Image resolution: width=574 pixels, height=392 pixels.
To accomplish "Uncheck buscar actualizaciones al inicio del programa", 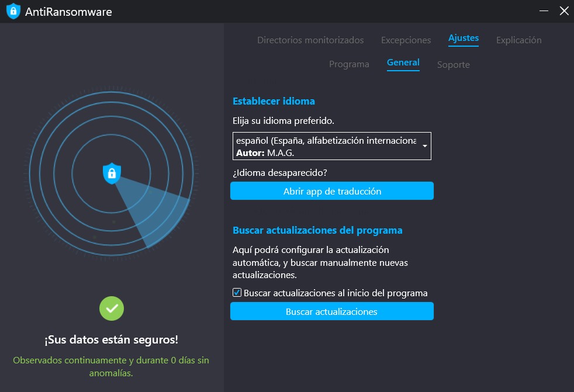I will [236, 293].
